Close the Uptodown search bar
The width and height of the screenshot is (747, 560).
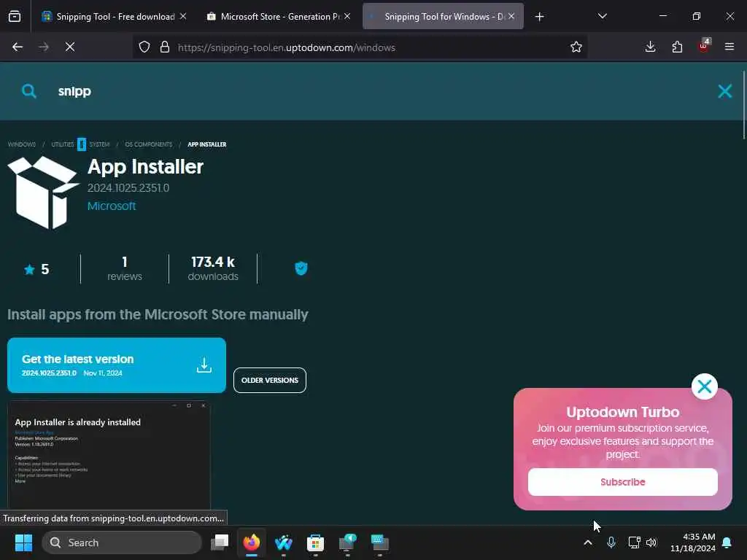(724, 91)
